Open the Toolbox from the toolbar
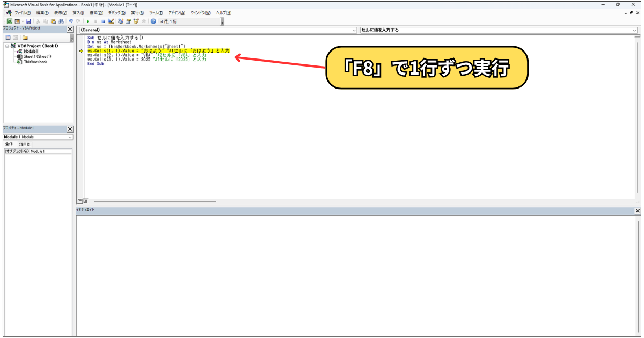644x338 pixels. point(143,21)
